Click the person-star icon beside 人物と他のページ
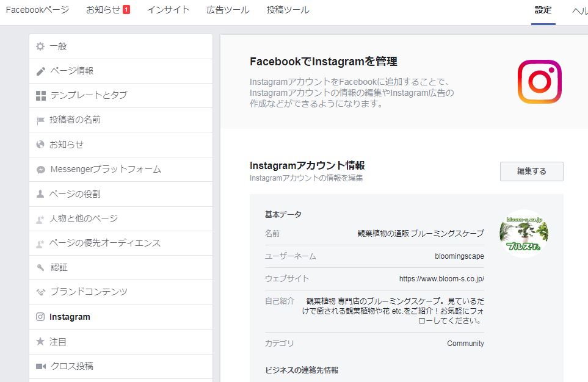The image size is (588, 382). pos(40,219)
